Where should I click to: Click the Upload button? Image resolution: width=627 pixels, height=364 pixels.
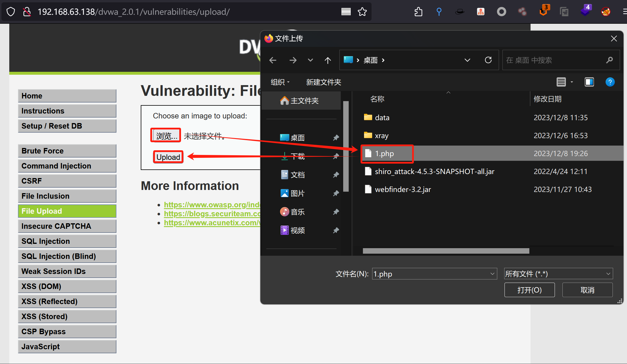[x=168, y=156]
